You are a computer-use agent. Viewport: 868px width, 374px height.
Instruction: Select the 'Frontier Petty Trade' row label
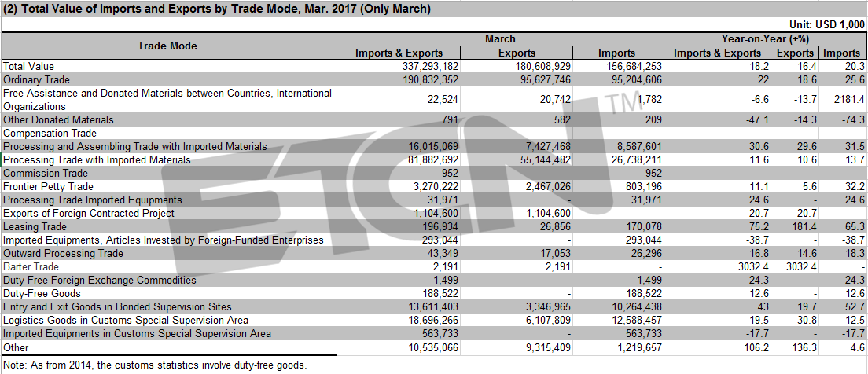point(48,186)
